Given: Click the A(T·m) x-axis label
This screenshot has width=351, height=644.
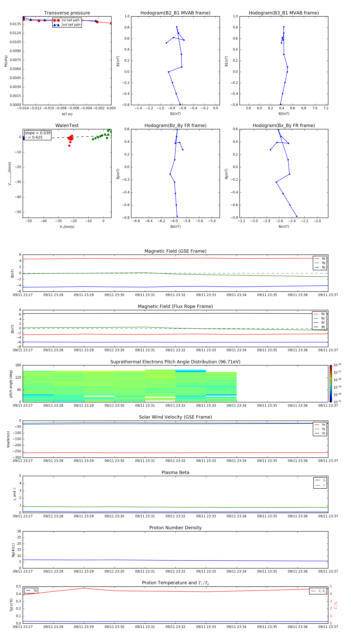Looking at the screenshot, I should [x=67, y=114].
